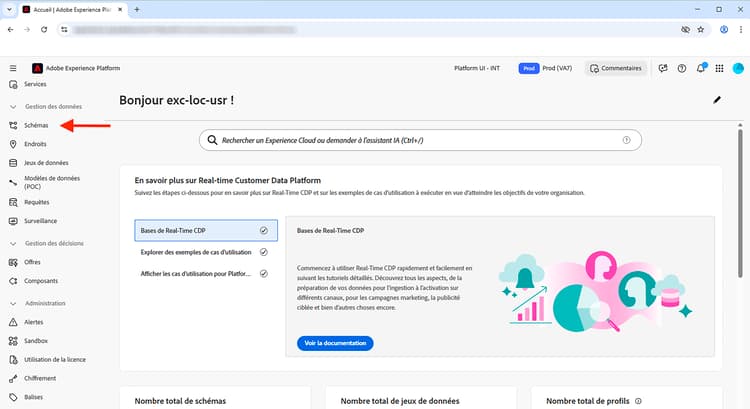Open a new browser tab with plus

pos(137,10)
